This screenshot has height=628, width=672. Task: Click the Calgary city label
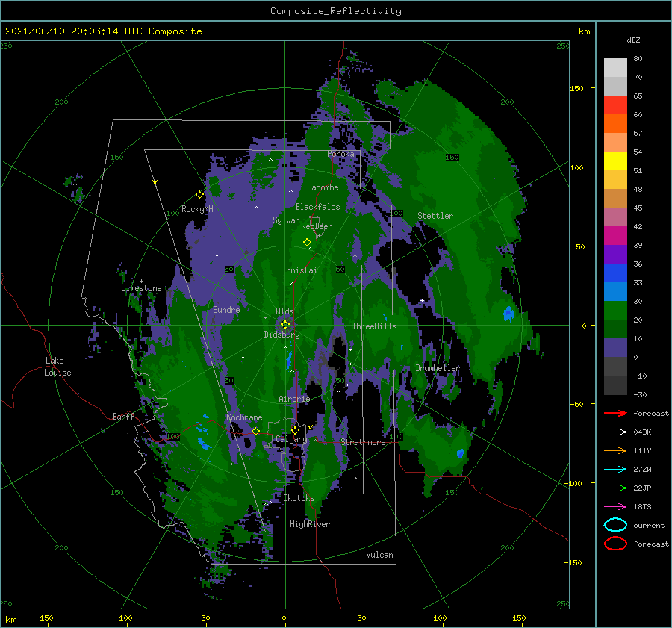(x=291, y=439)
